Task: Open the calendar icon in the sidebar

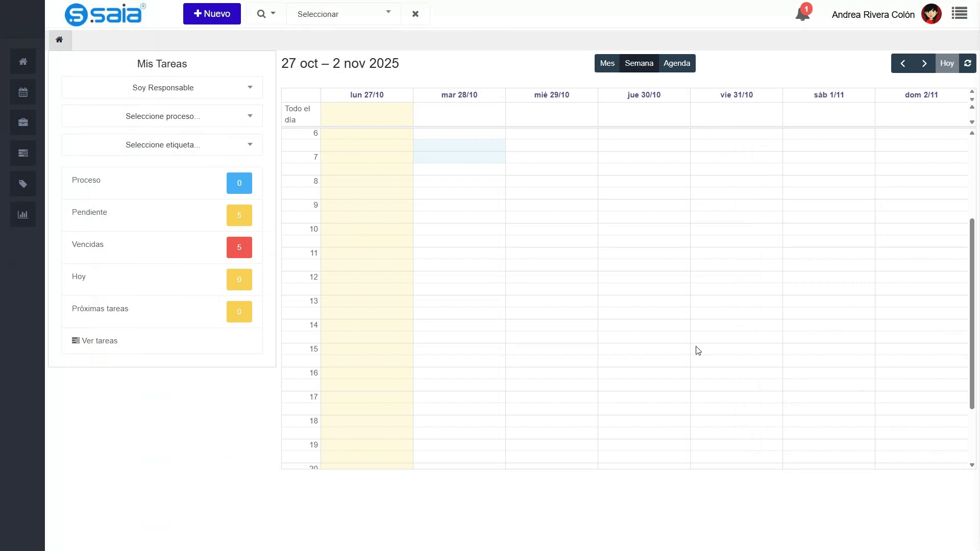Action: pyautogui.click(x=23, y=92)
